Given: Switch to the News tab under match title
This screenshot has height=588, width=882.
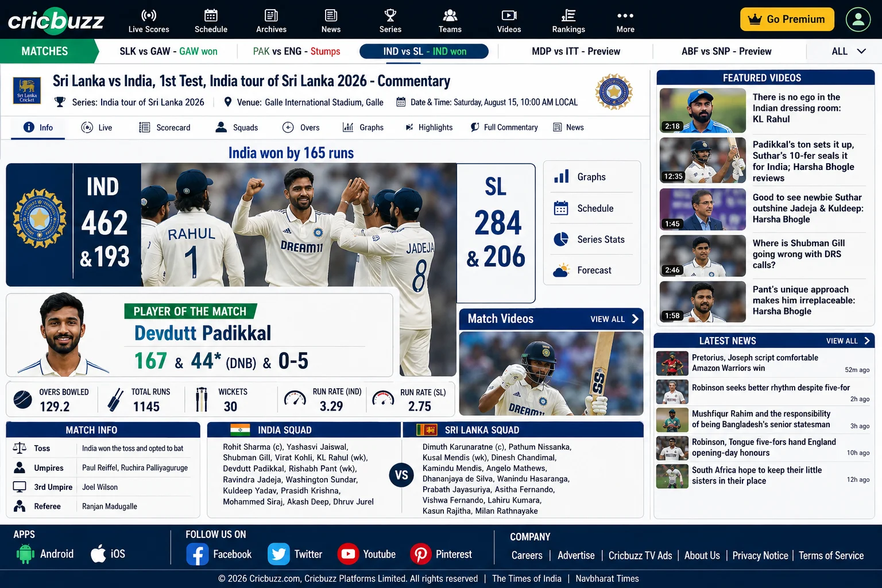Looking at the screenshot, I should (568, 127).
